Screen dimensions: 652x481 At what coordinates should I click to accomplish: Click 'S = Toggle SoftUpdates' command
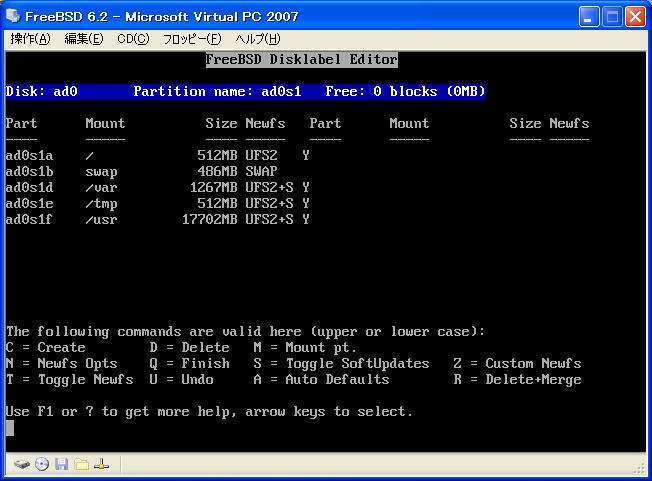[x=341, y=364]
